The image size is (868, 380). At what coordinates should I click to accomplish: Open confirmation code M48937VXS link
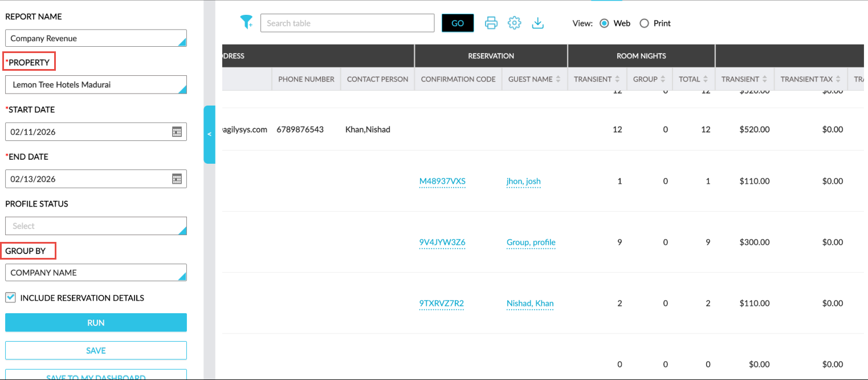442,181
